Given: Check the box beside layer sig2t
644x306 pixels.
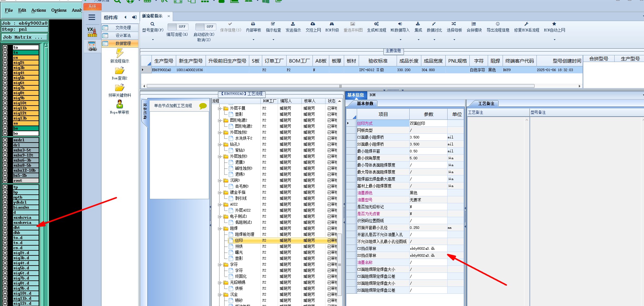Looking at the screenshot, I should pos(5,63).
